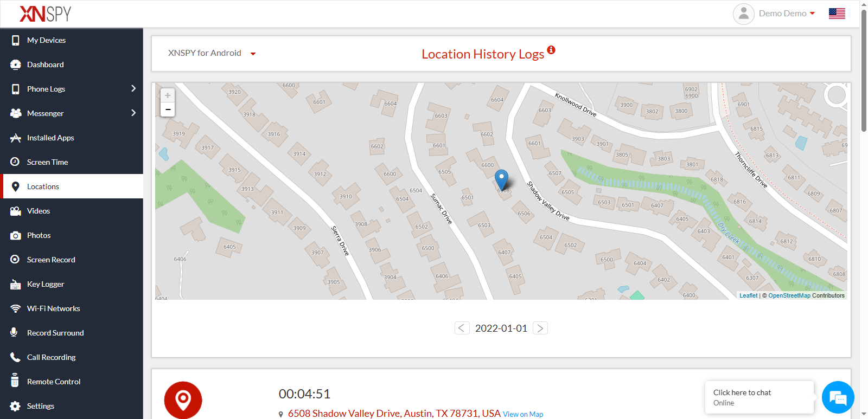Image resolution: width=868 pixels, height=419 pixels.
Task: Click the Messenger people icon
Action: 16,113
